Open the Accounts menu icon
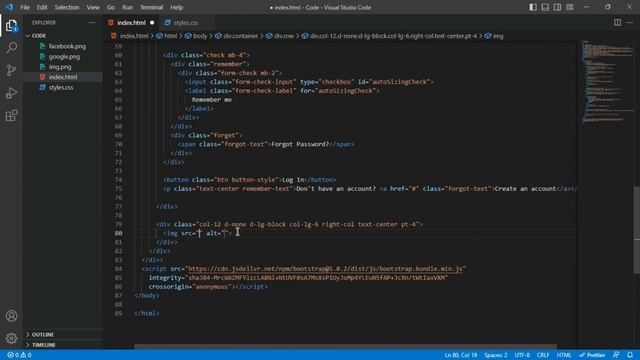This screenshot has height=360, width=640. [11, 316]
